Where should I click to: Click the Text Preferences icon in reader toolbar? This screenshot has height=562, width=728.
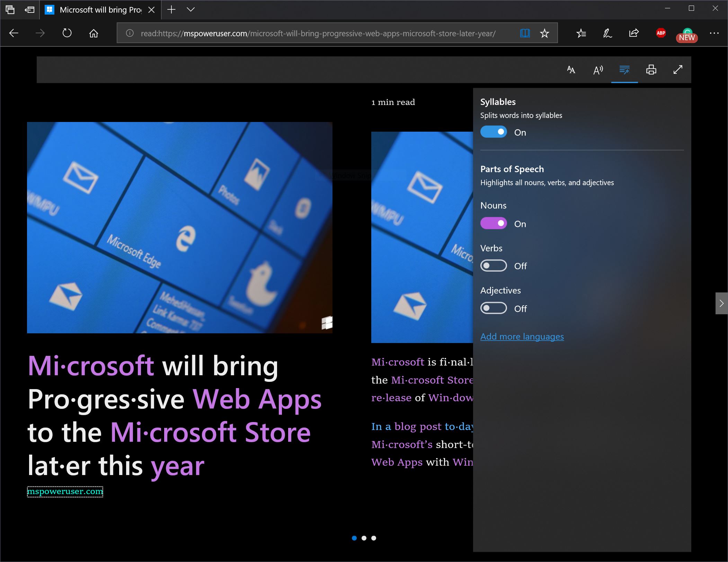click(572, 69)
